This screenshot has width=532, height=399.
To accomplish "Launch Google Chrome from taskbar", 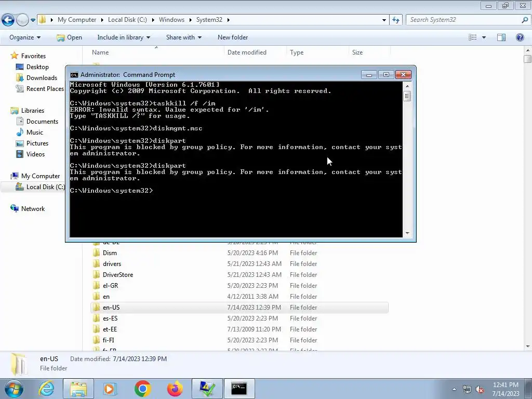I will tap(142, 389).
